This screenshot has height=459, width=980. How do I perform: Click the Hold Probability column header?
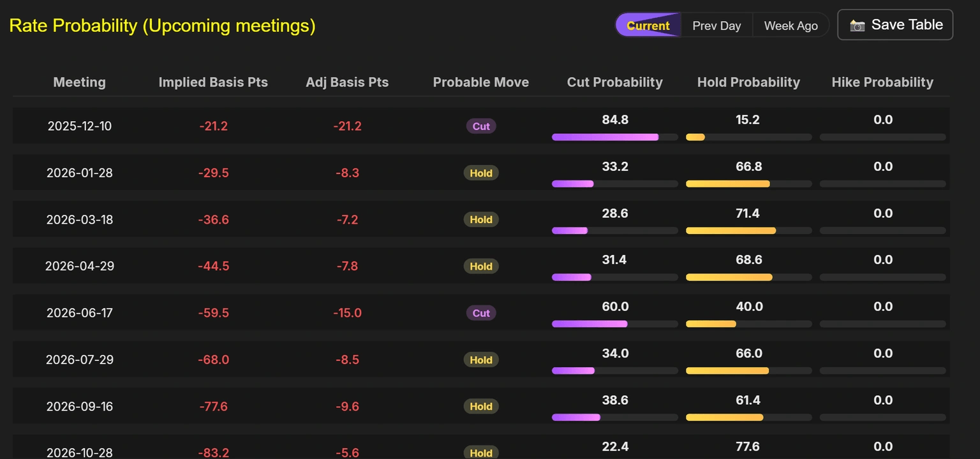click(x=748, y=82)
